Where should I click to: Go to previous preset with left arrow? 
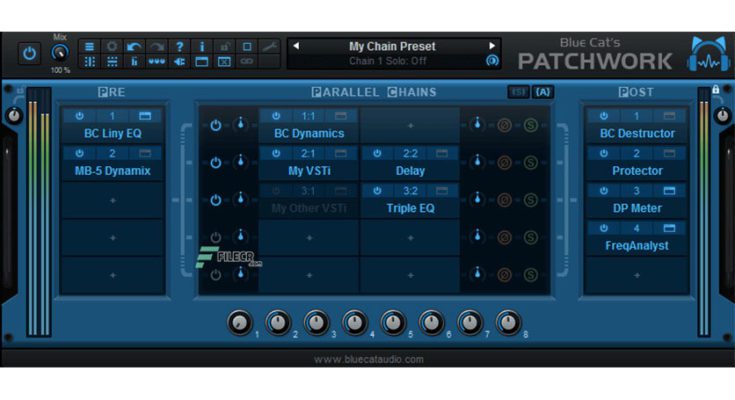pos(296,46)
